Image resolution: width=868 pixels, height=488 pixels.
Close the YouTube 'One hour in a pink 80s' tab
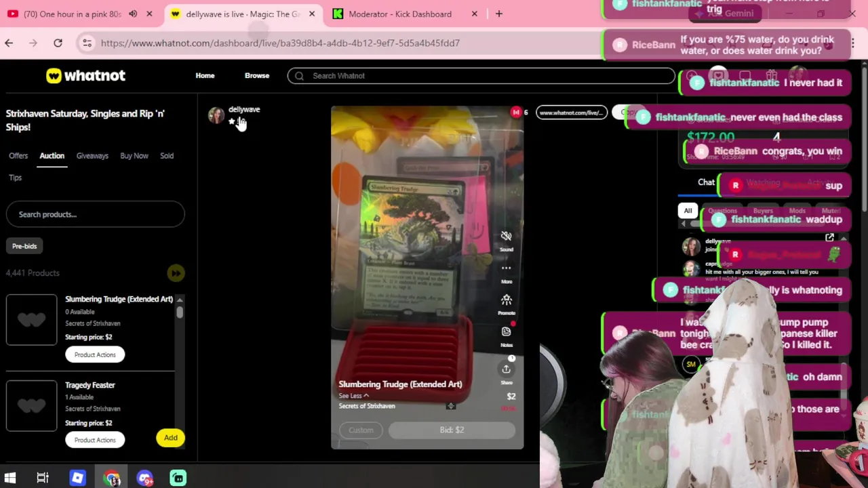pyautogui.click(x=149, y=14)
